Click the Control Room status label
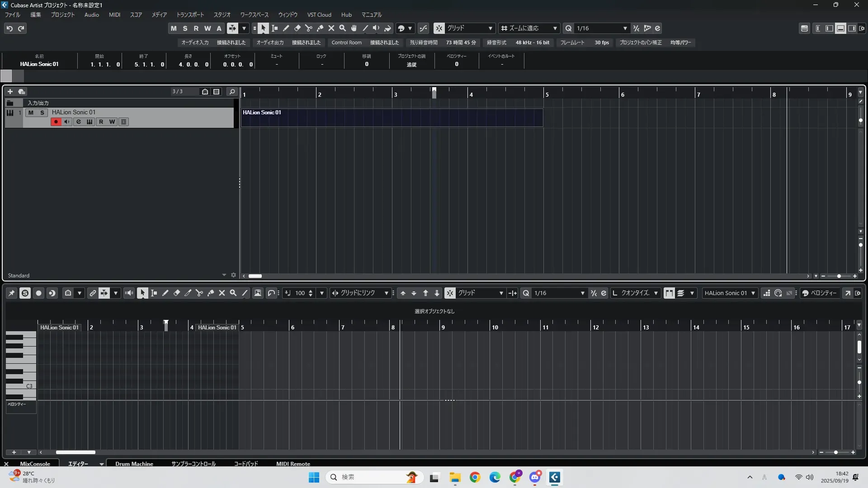Image resolution: width=868 pixels, height=488 pixels. pyautogui.click(x=346, y=42)
